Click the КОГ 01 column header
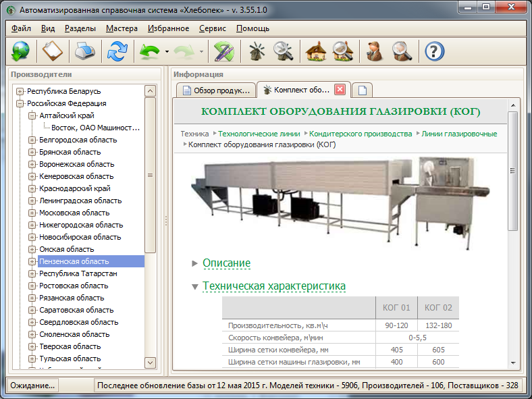 396,308
